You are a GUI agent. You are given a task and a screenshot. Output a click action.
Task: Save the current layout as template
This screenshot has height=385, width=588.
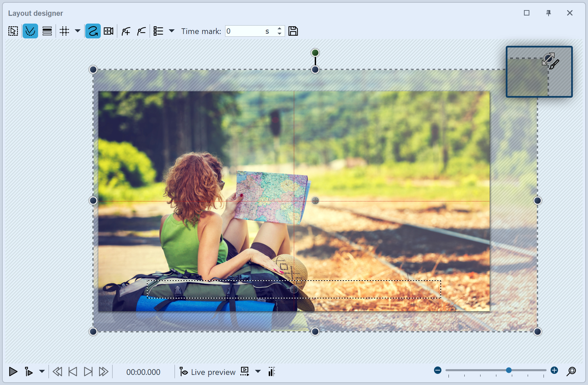(x=293, y=31)
